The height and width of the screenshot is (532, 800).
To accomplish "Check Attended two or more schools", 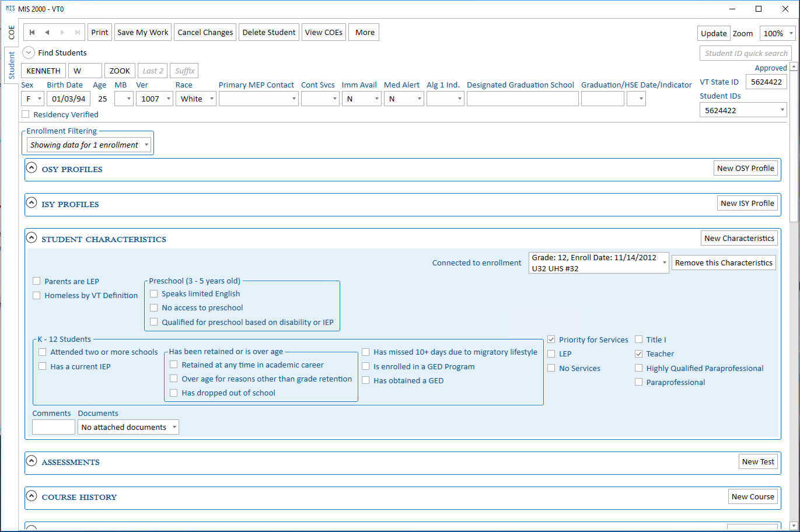I will (x=42, y=352).
